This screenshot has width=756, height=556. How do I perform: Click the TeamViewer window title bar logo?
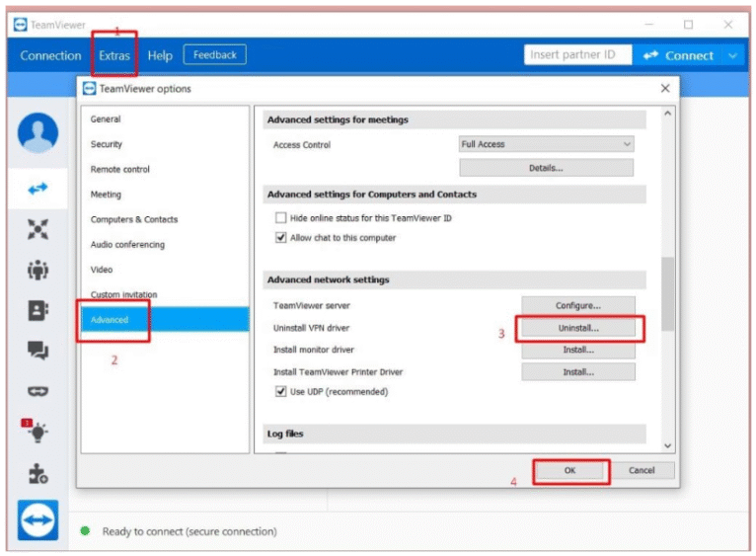click(21, 24)
